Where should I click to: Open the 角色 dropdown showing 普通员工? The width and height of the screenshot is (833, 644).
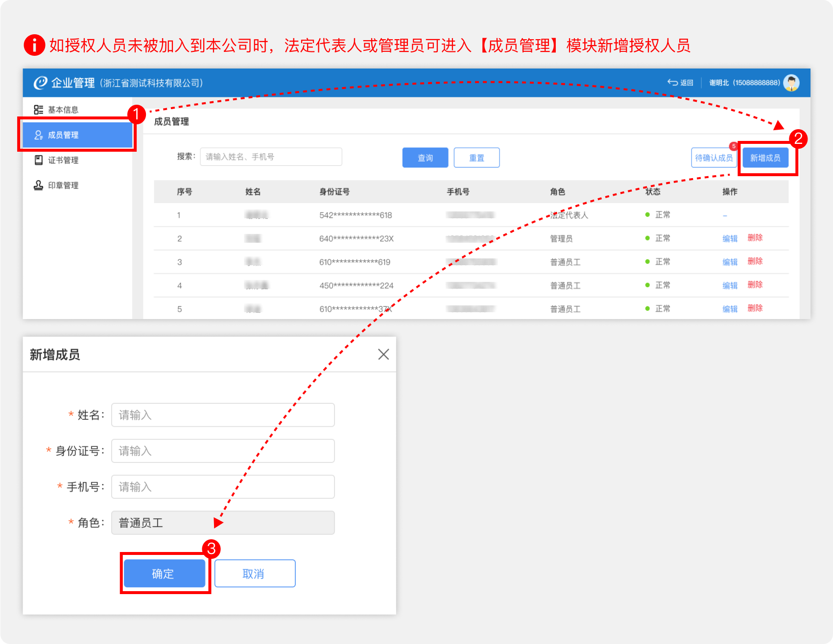[x=223, y=523]
